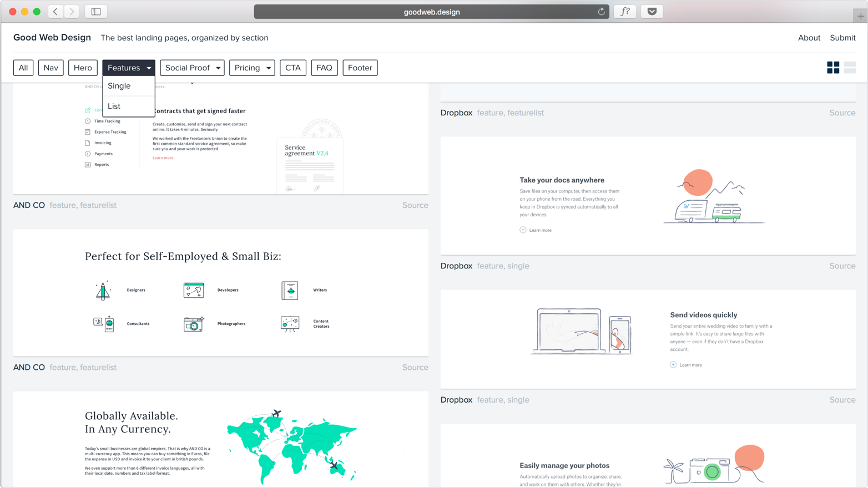This screenshot has width=868, height=488.
Task: Expand the Features filter dropdown
Action: [129, 68]
